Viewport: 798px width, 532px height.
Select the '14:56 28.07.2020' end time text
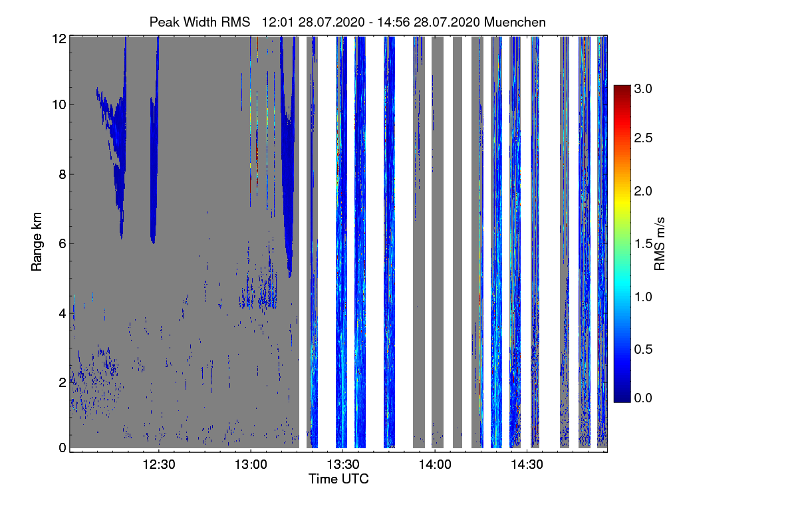coord(430,22)
